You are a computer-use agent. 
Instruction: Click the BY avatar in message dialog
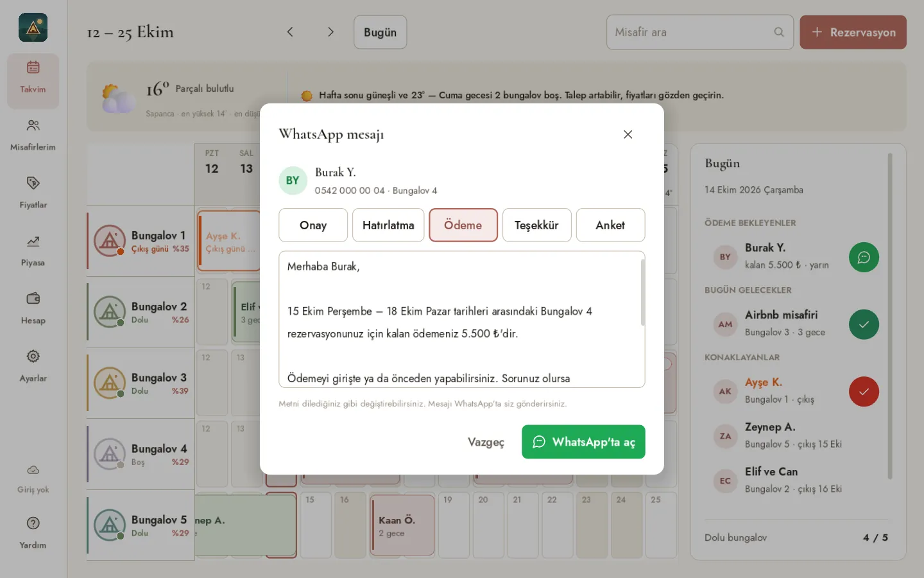tap(293, 180)
